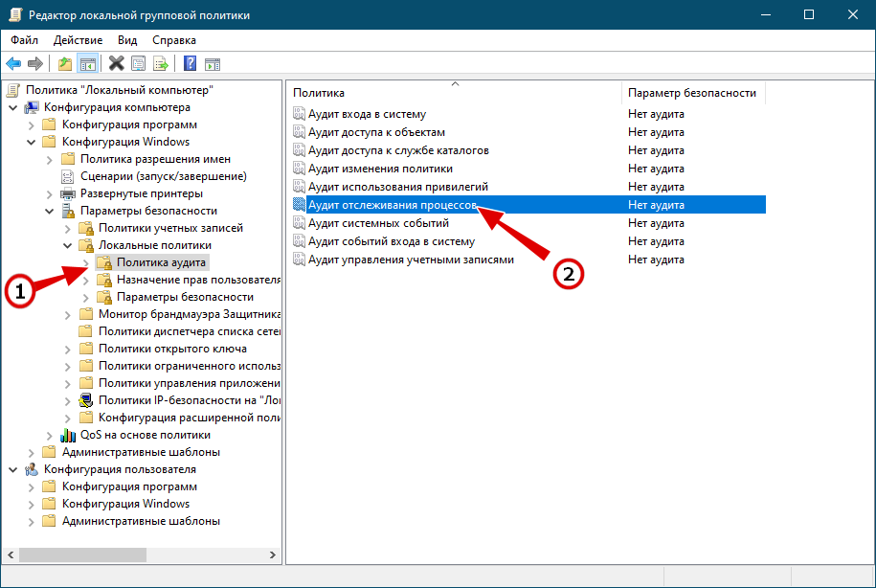
Task: Toggle the Show/Hide action pane icon
Action: coord(213,64)
